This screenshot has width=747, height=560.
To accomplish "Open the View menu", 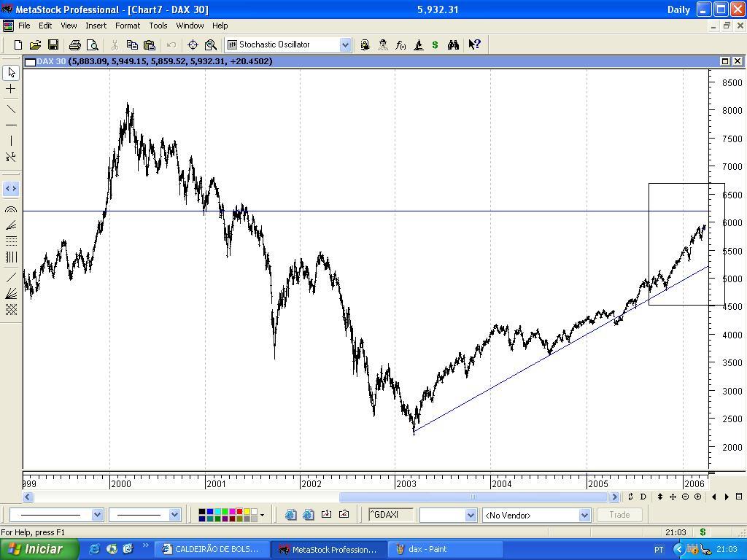I will point(69,26).
